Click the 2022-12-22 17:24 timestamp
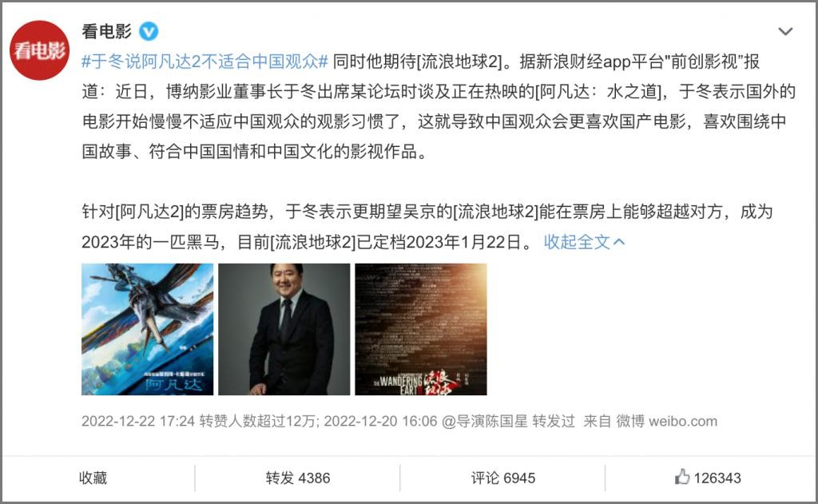This screenshot has height=504, width=818. tap(137, 421)
